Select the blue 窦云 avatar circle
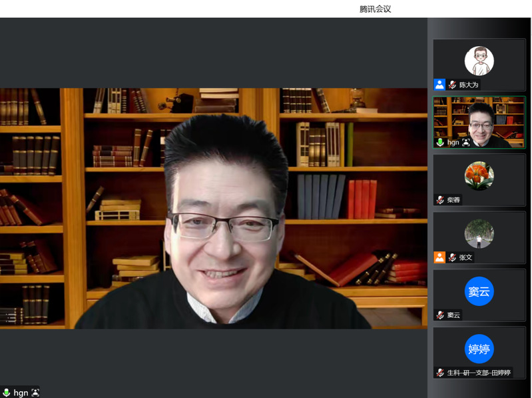532x398 pixels. 479,291
